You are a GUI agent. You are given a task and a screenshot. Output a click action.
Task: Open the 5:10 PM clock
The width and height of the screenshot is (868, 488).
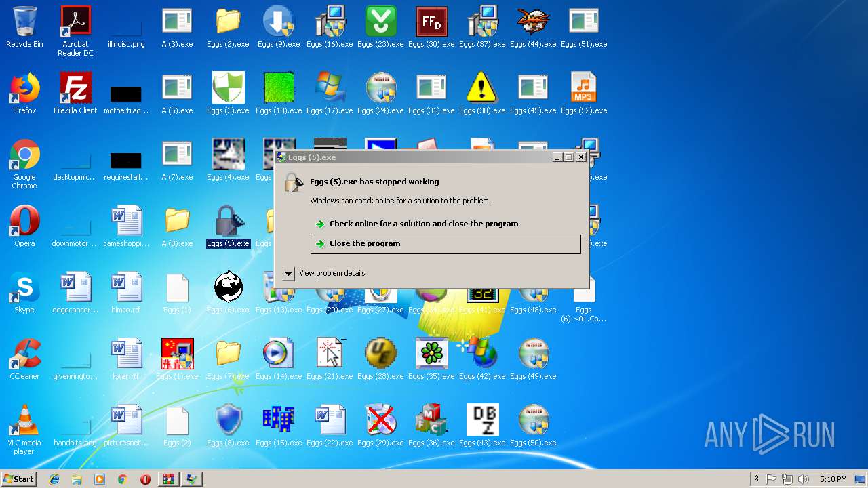[833, 479]
